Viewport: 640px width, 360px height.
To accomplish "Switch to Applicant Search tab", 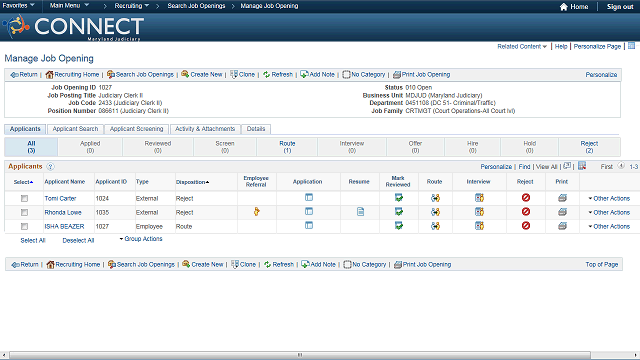I will tap(75, 129).
